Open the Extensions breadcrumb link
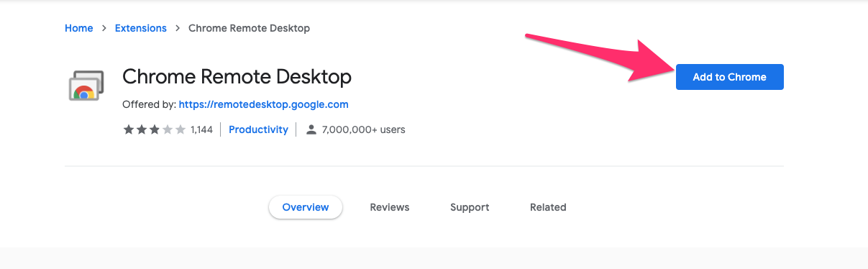The image size is (868, 269). 141,28
